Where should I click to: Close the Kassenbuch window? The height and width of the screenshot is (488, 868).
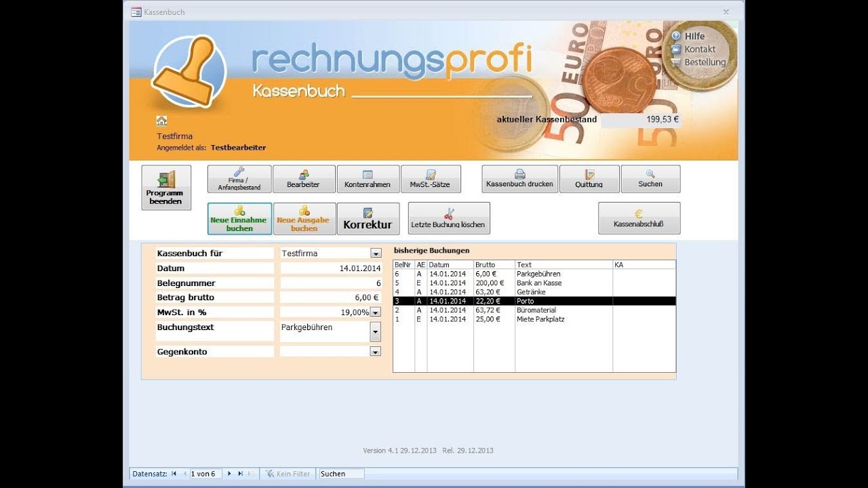(726, 12)
